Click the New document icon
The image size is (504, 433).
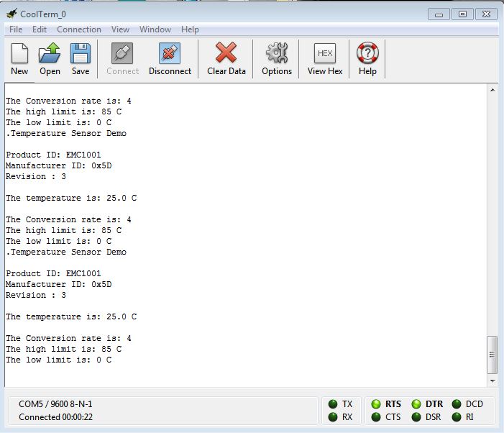(x=19, y=54)
